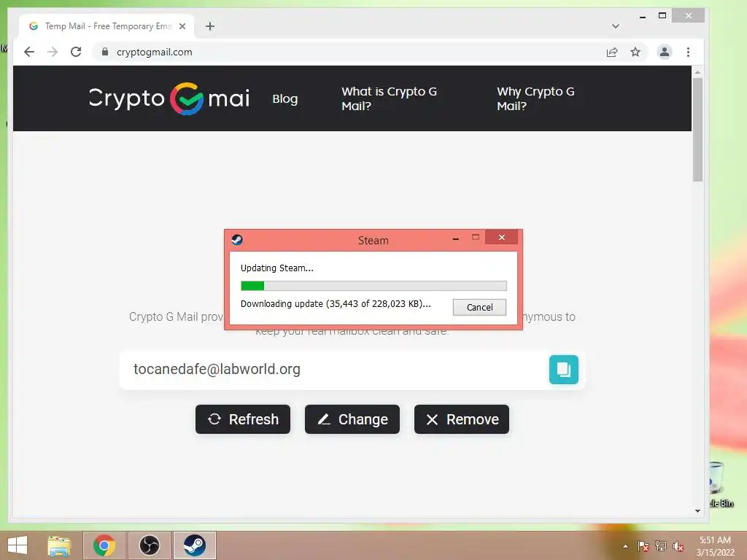The height and width of the screenshot is (560, 747).
Task: Open the What is Crypto G Mail link
Action: click(390, 98)
